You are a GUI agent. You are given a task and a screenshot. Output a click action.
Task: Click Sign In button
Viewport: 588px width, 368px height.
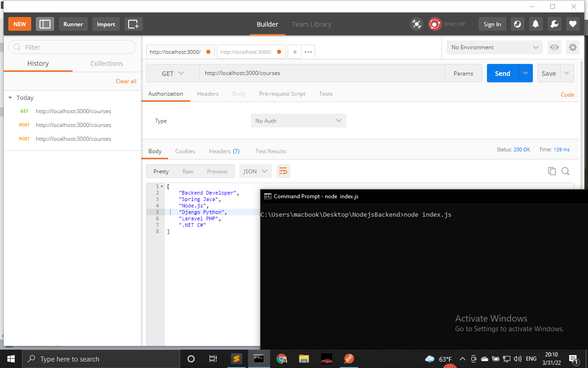point(492,24)
